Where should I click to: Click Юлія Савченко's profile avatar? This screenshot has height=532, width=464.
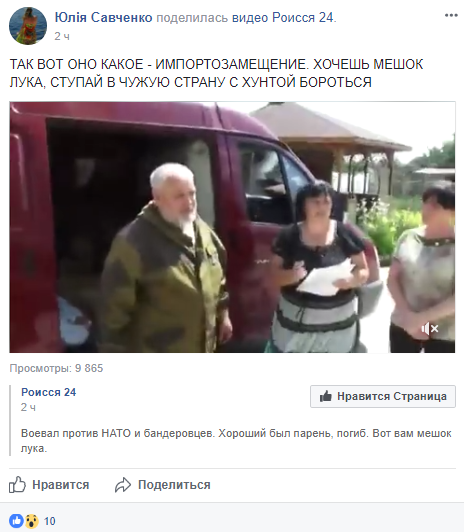click(28, 26)
